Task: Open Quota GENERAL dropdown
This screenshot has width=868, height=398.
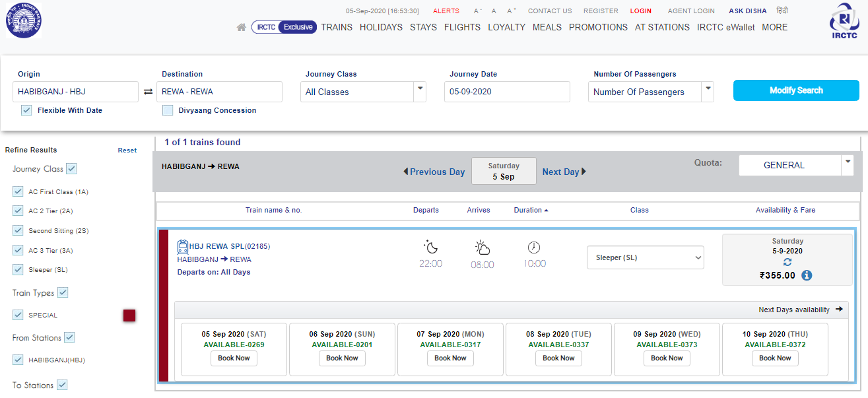Action: pyautogui.click(x=796, y=165)
